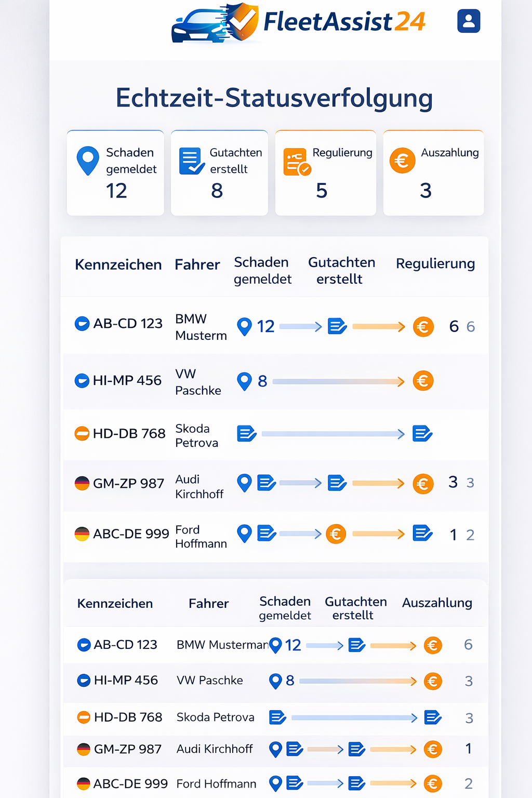Click the value 3 beside HD-DB 768
532x798 pixels.
(469, 717)
